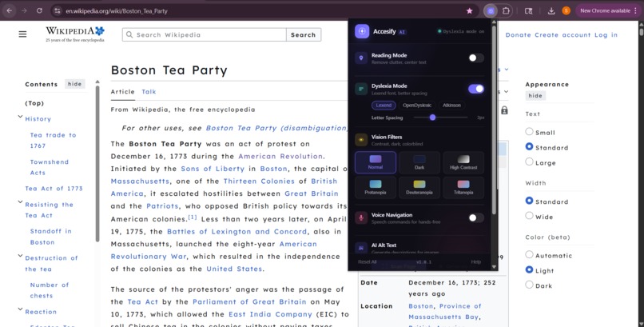Click the tab search icon beside Extensions
This screenshot has width=644, height=327.
pyautogui.click(x=529, y=11)
